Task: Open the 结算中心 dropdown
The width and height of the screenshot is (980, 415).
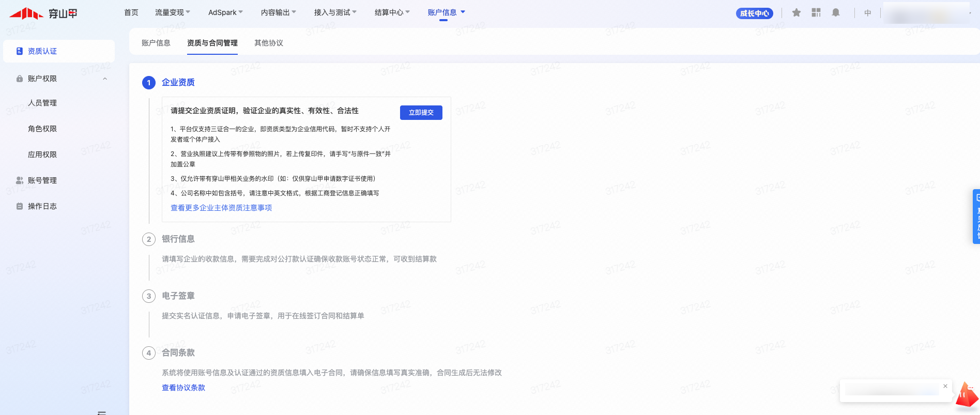Action: [x=392, y=12]
